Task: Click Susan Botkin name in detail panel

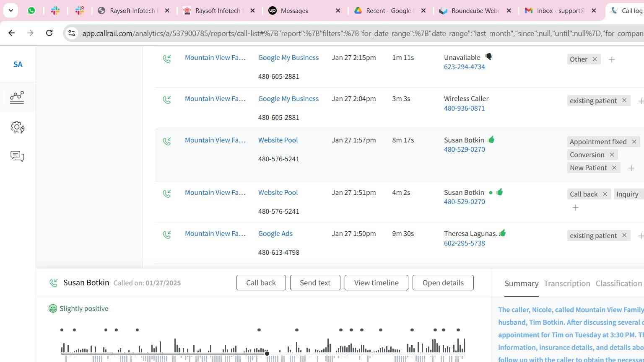Action: 86,283
